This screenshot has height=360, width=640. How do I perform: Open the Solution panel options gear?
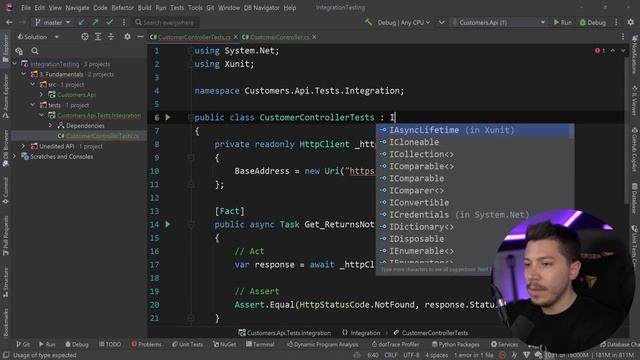tap(127, 37)
